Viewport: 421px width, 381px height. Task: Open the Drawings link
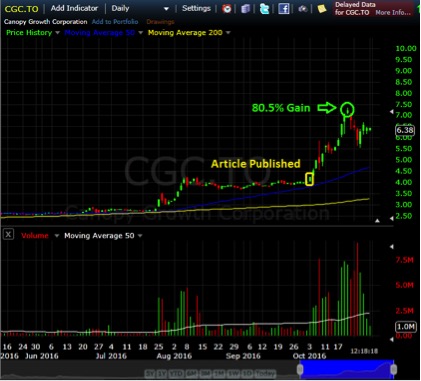pos(160,22)
